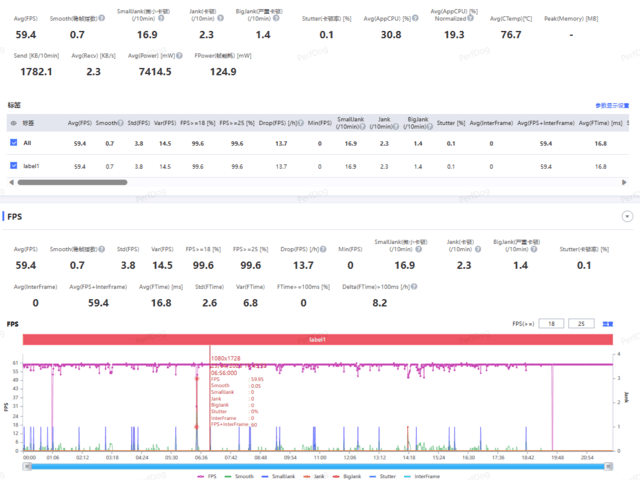Click the red label1 bar above chart

(x=318, y=340)
